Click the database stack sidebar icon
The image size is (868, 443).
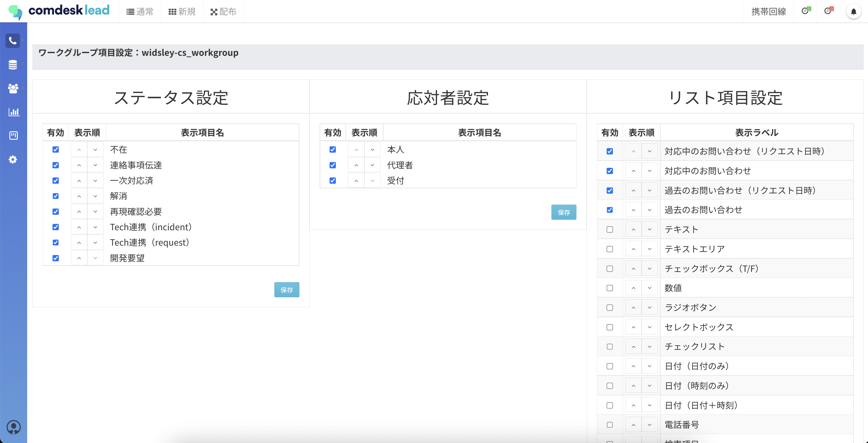pyautogui.click(x=13, y=64)
